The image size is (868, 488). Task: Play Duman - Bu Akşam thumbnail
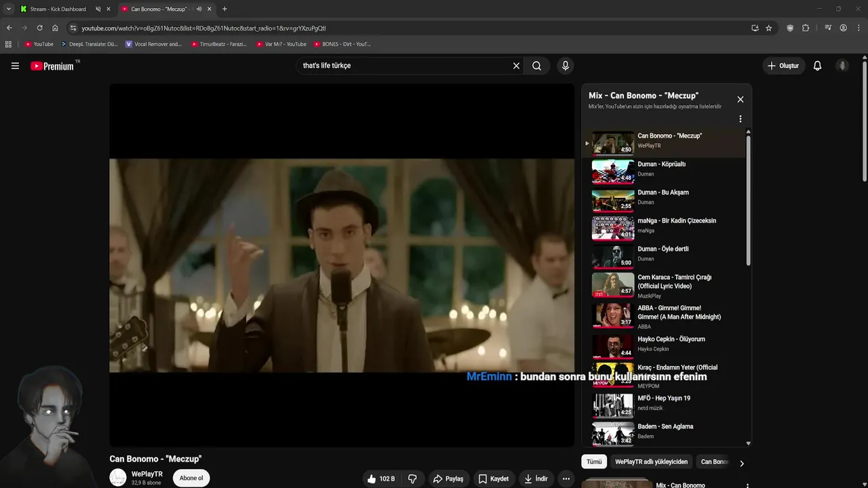(x=613, y=200)
